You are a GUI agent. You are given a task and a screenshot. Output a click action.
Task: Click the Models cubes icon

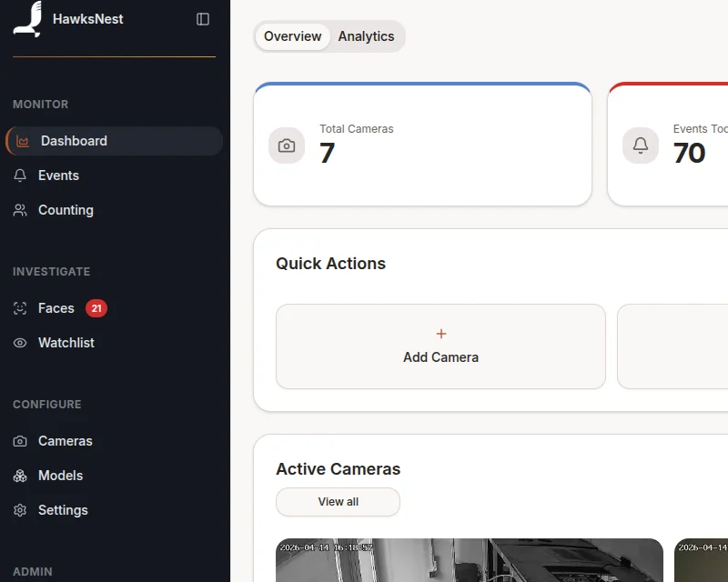[20, 476]
